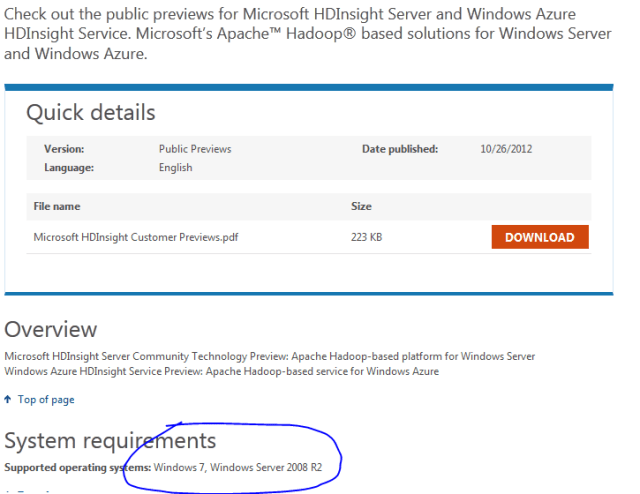This screenshot has height=494, width=640.
Task: Click the English language value
Action: pos(176,168)
